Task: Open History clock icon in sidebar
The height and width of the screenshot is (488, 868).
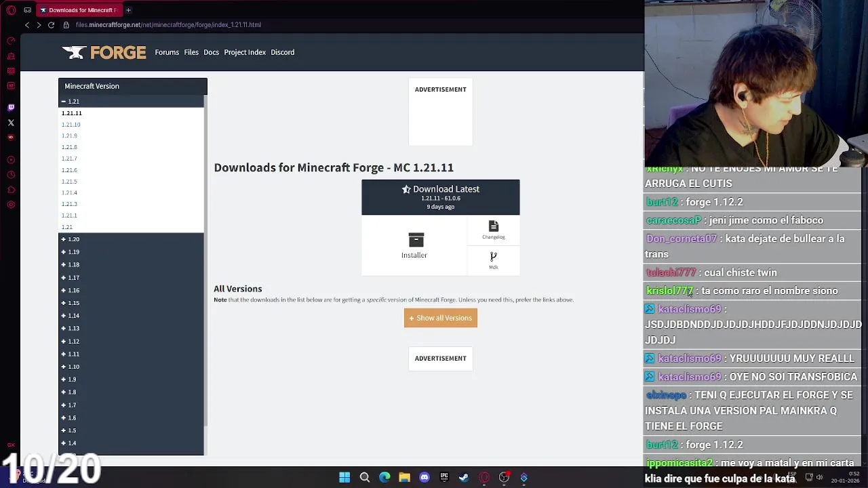Action: tap(11, 175)
